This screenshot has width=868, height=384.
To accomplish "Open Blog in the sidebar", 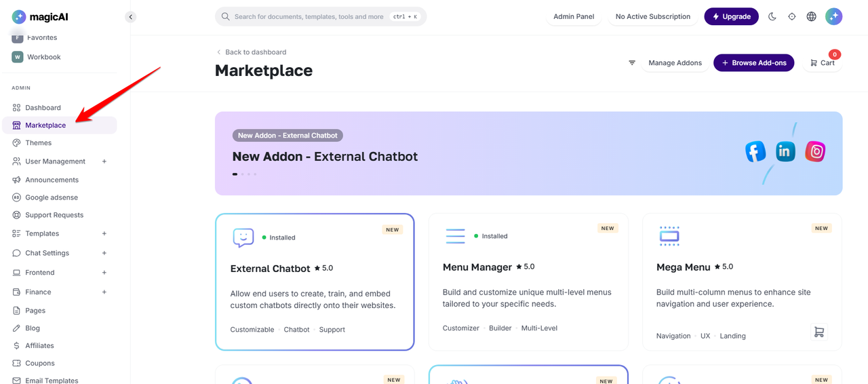I will pyautogui.click(x=33, y=328).
